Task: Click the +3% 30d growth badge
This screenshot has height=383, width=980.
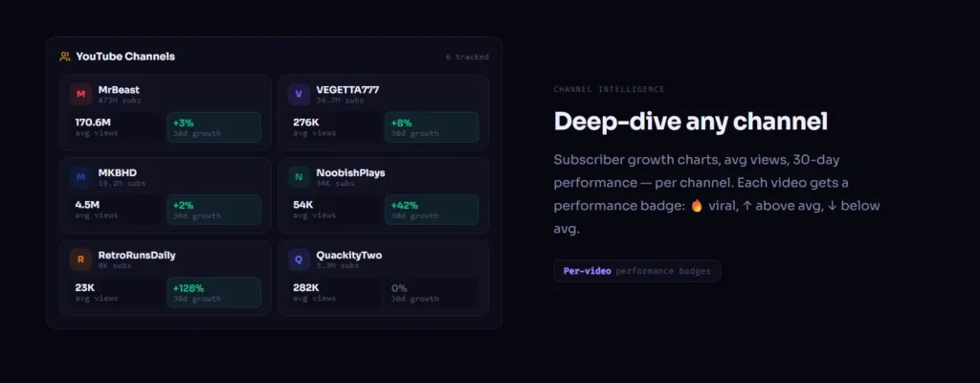Action: pyautogui.click(x=213, y=127)
